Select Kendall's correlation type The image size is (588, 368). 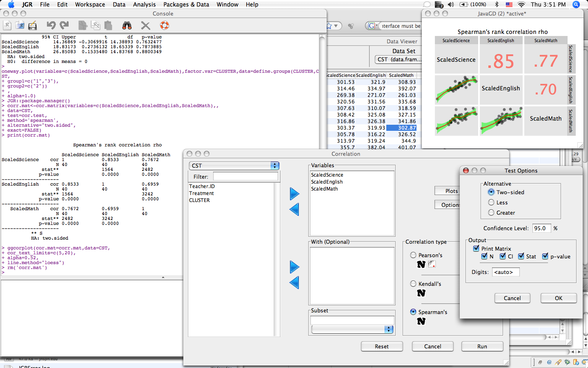point(413,284)
